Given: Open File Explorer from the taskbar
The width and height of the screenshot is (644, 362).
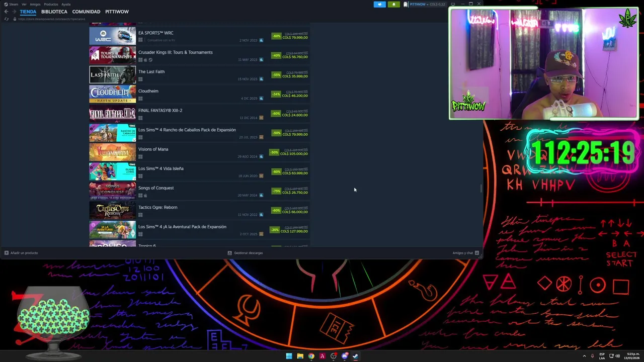Looking at the screenshot, I should tap(300, 356).
